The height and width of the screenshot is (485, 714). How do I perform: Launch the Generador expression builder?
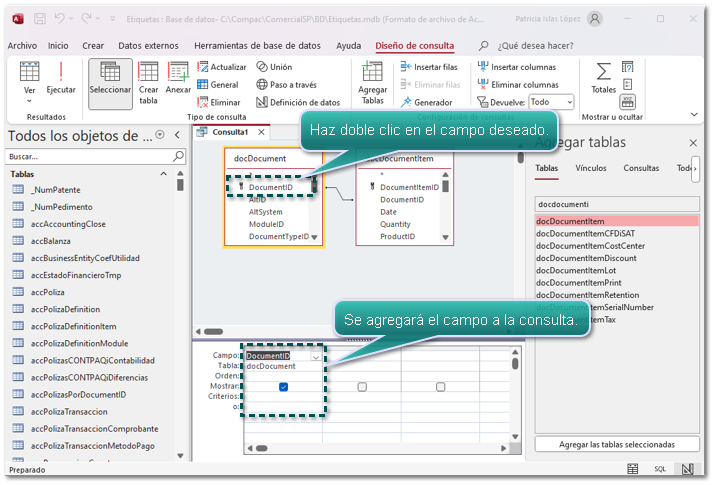(427, 102)
